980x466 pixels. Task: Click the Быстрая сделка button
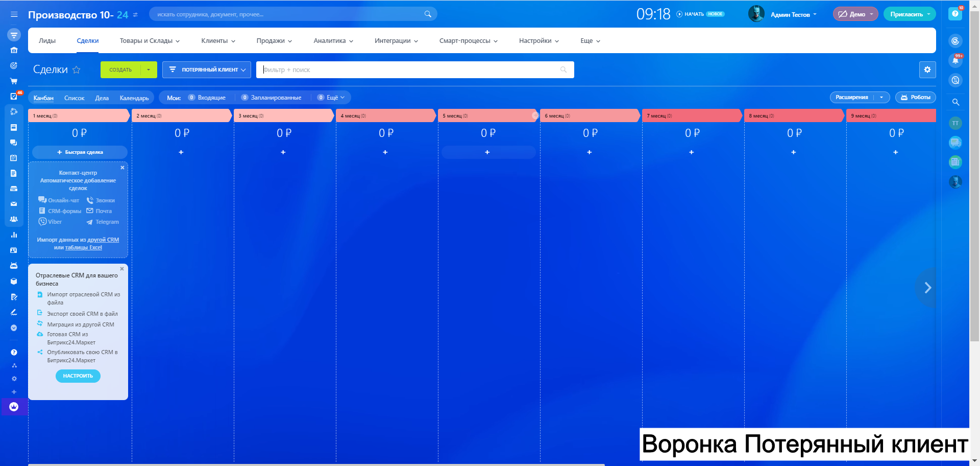80,152
